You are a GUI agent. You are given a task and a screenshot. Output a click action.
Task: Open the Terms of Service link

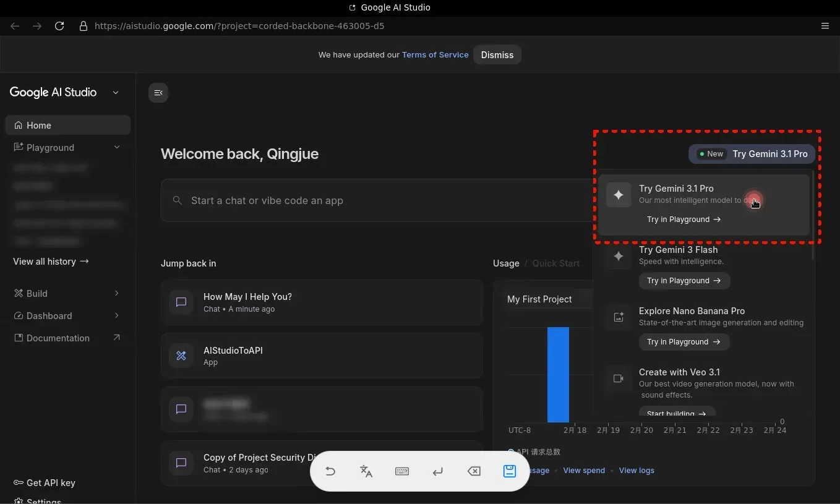pyautogui.click(x=435, y=55)
